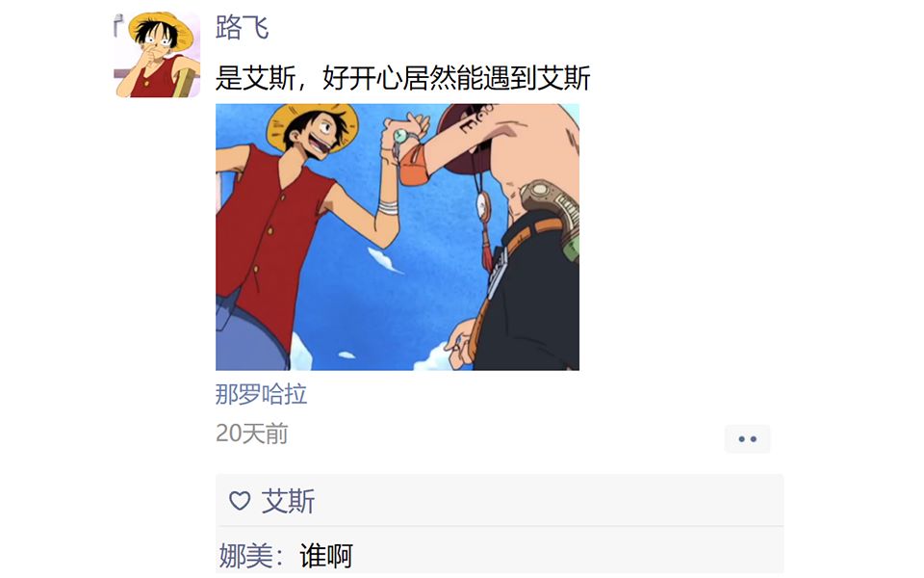Click the clasped hands in the photo
The height and width of the screenshot is (578, 924).
click(x=404, y=131)
